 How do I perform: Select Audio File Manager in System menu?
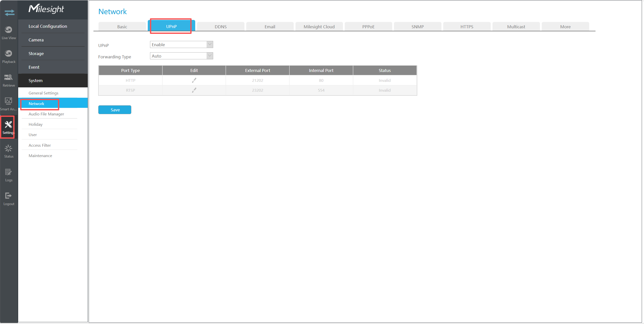(46, 114)
